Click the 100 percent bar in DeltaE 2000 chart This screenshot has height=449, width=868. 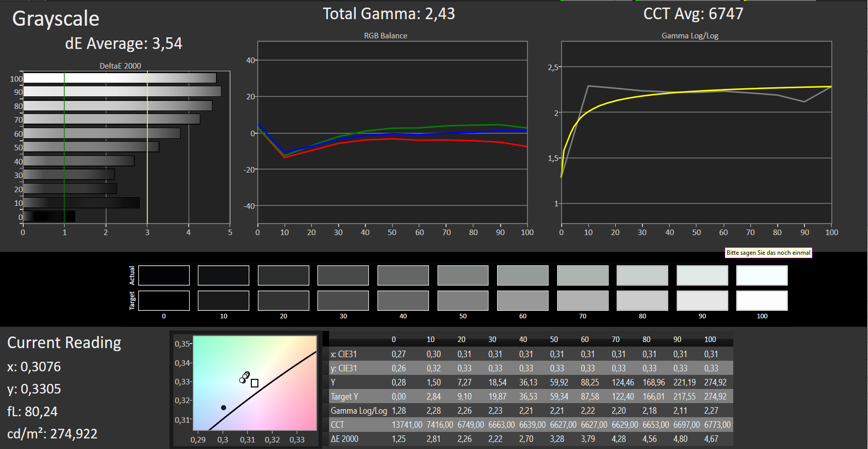tap(120, 78)
